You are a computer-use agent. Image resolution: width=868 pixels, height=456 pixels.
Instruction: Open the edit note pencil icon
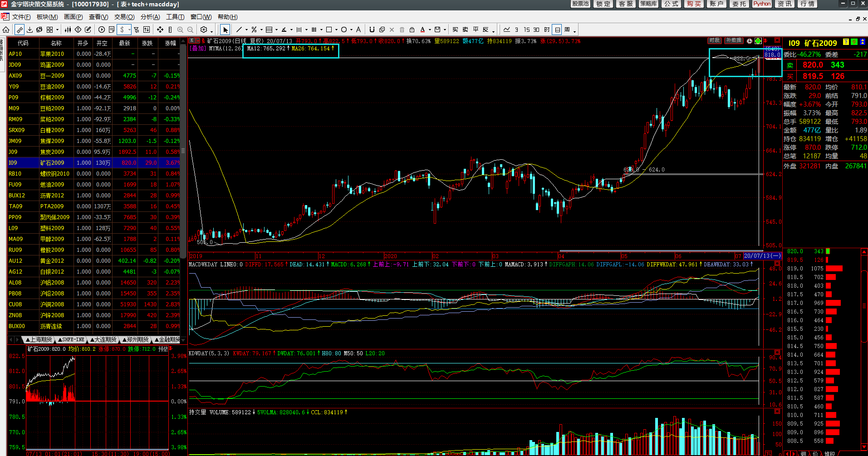tap(88, 29)
